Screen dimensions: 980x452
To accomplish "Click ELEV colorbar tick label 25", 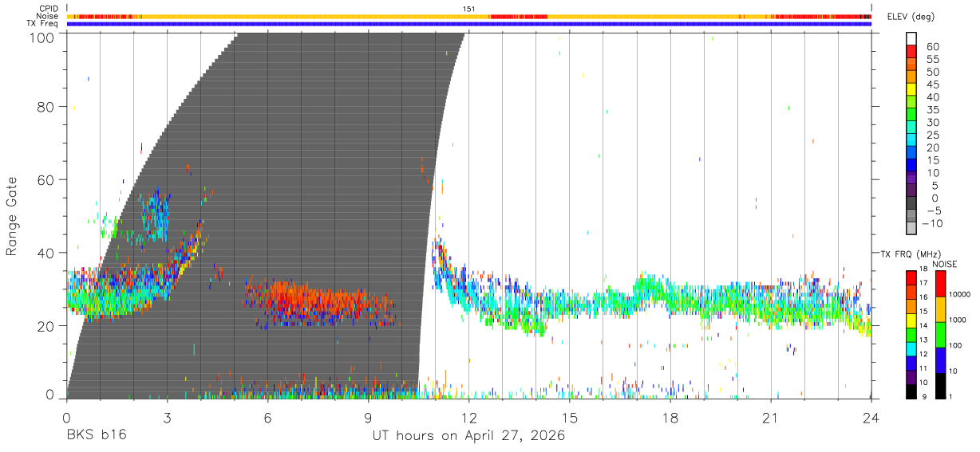I will click(933, 135).
